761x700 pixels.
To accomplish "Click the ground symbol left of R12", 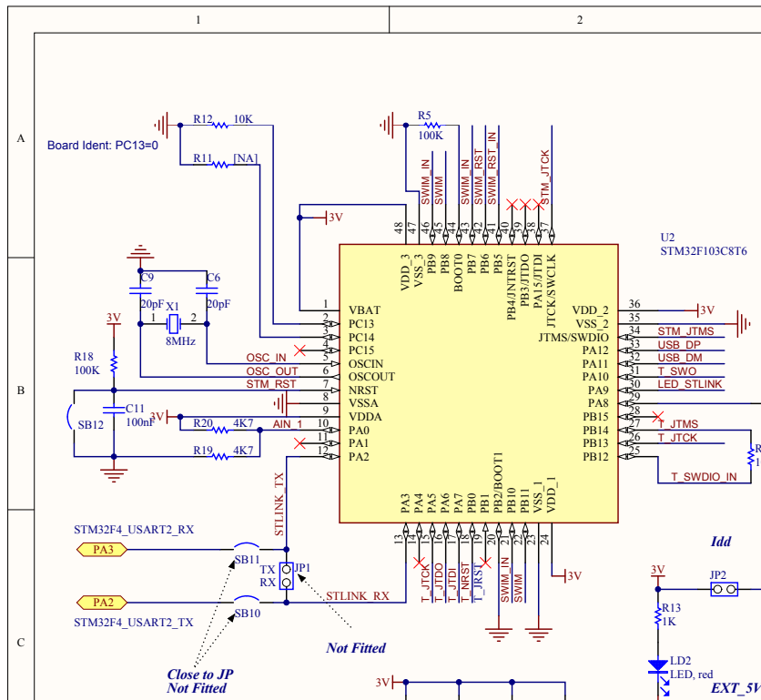I will pos(162,126).
